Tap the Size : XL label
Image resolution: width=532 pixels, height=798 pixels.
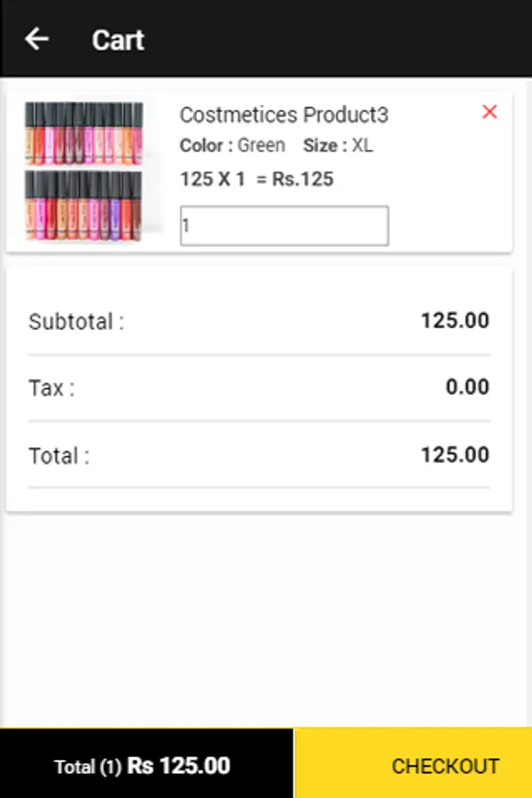[338, 145]
